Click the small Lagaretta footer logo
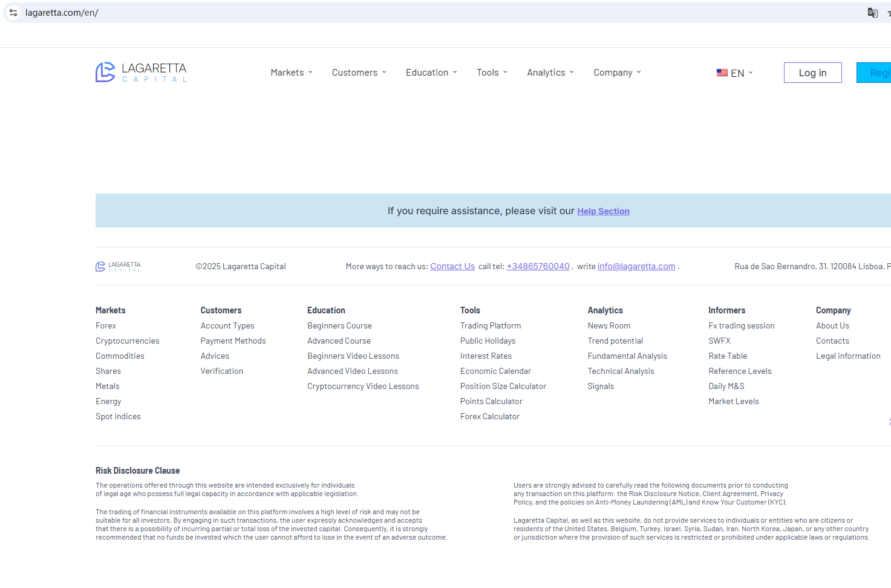Screen dimensions: 891x588 click(118, 266)
